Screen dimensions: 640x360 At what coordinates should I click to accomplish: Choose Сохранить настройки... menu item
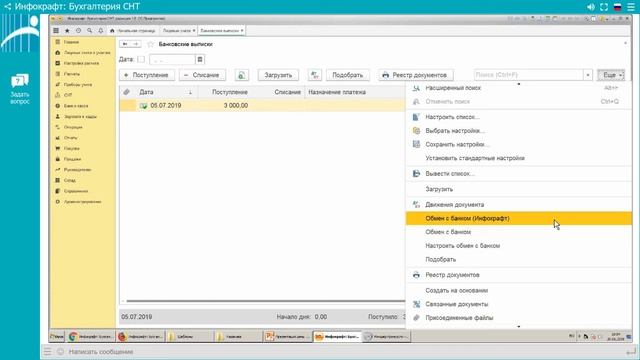click(x=519, y=144)
